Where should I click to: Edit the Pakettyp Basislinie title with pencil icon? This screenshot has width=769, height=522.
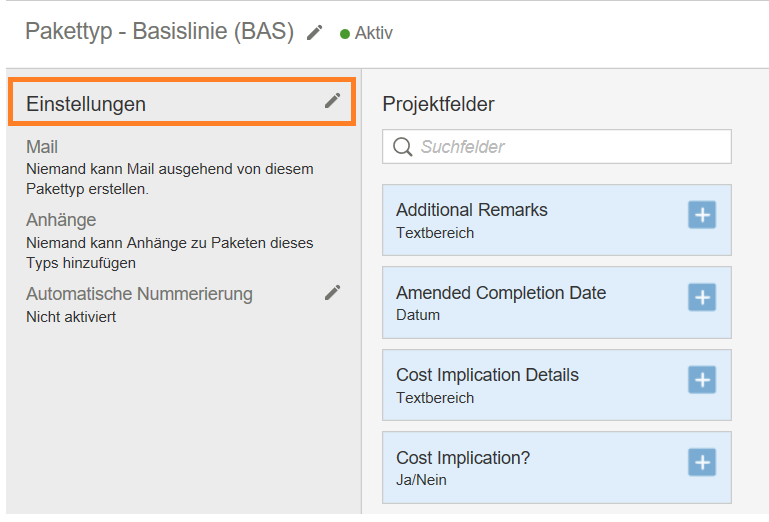[314, 33]
